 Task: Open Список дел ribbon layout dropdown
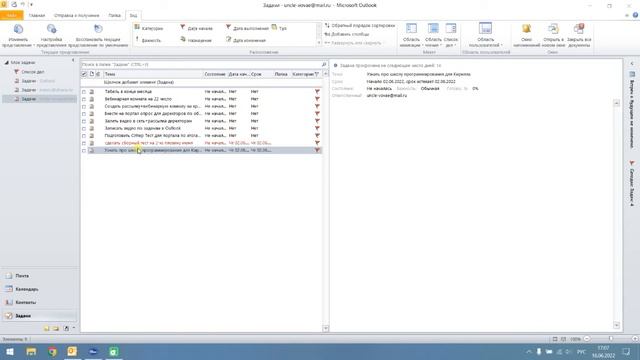click(x=451, y=35)
